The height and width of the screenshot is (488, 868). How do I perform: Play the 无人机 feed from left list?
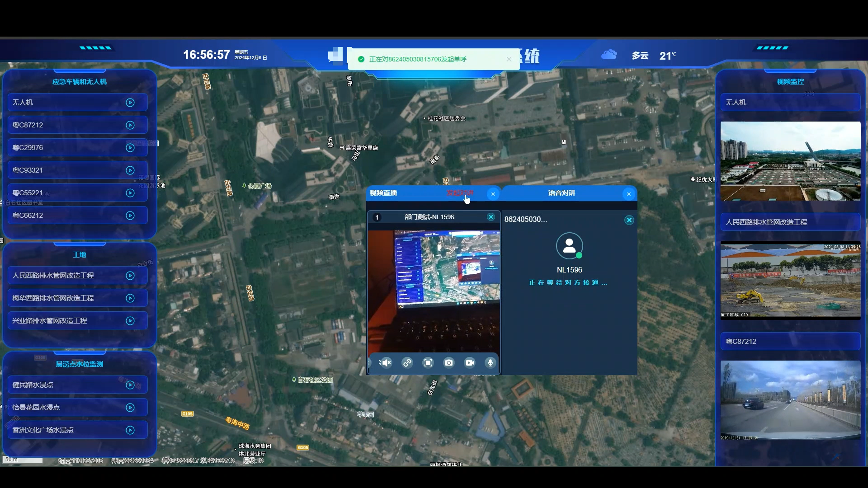[x=130, y=103]
